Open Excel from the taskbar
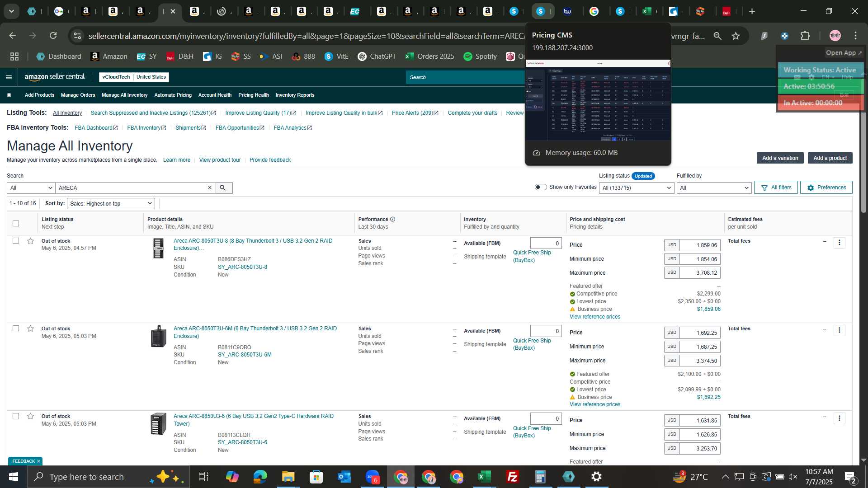868x488 pixels. click(484, 477)
